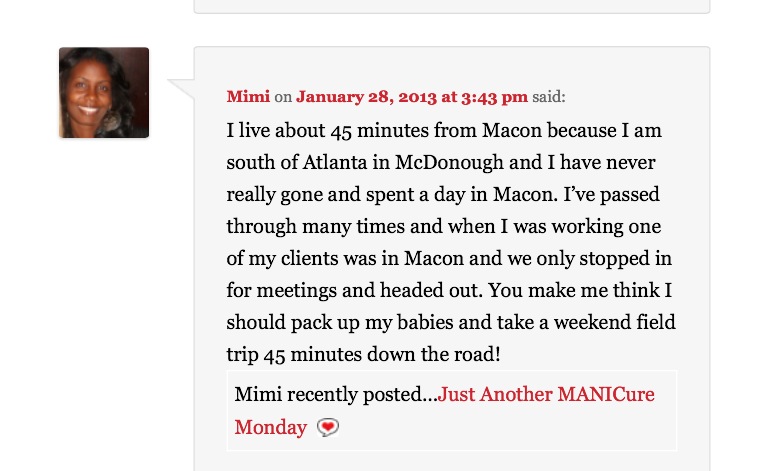The width and height of the screenshot is (760, 471).
Task: Open the permalink 'January 28, 2013 at 3:43 pm'
Action: point(412,97)
